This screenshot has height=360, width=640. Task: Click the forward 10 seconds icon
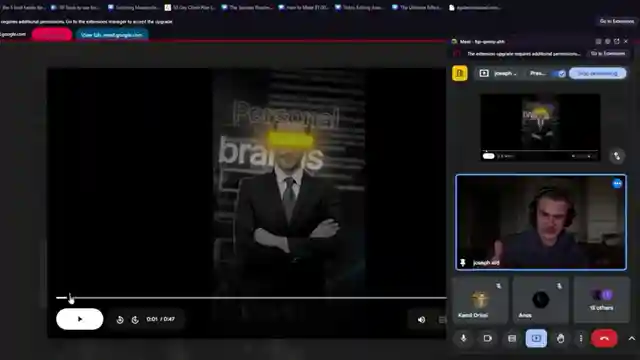pyautogui.click(x=135, y=320)
